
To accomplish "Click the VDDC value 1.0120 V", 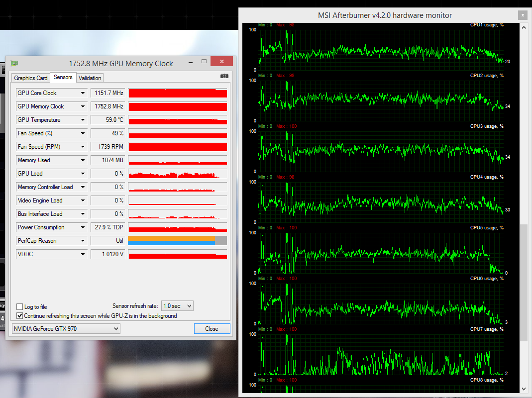I will click(107, 254).
